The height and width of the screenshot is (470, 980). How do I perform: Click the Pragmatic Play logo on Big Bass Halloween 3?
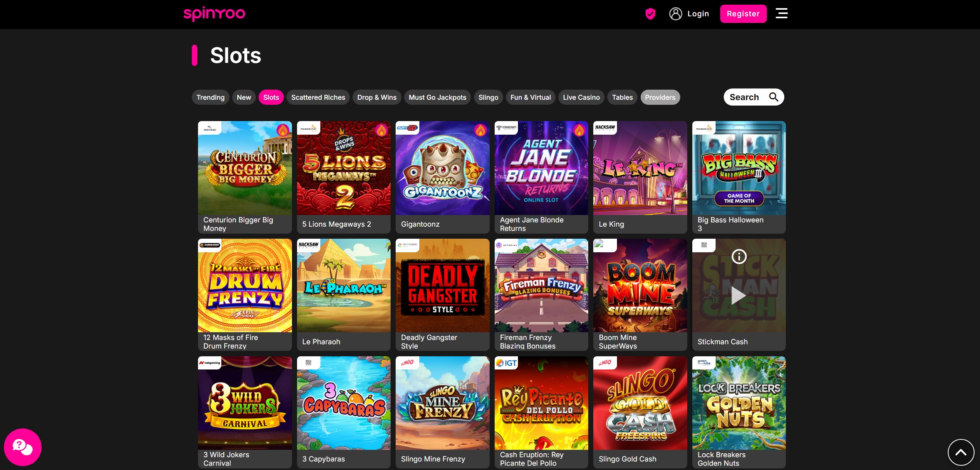point(704,128)
